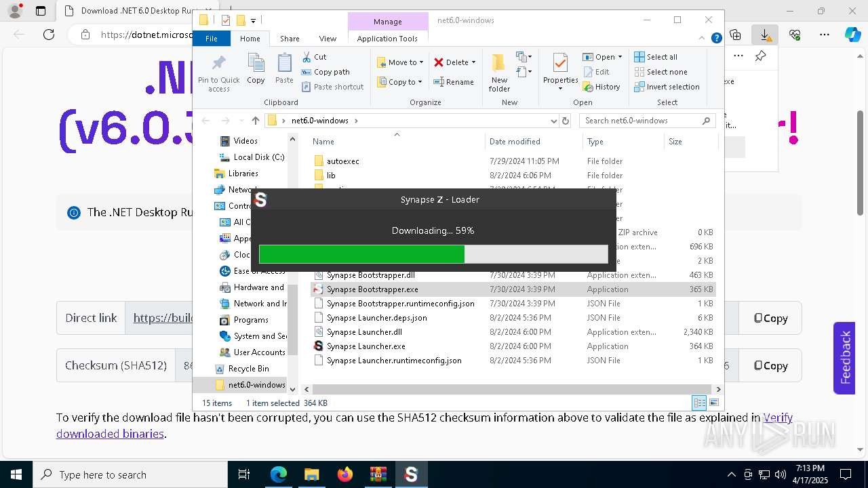Image resolution: width=868 pixels, height=488 pixels.
Task: Collapse the ribbon chevron
Action: 703,39
